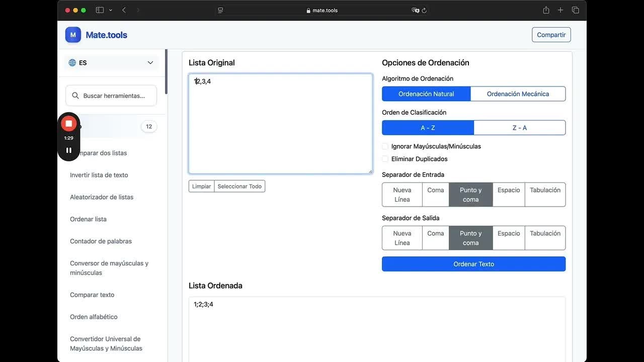Set input separator to Tabulación

(x=545, y=195)
